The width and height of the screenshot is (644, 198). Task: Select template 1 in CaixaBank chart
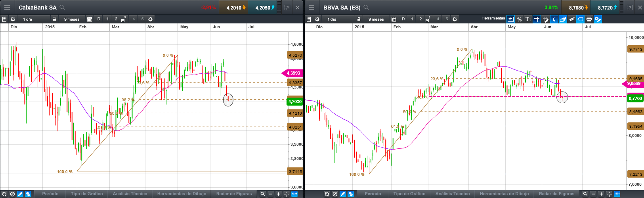click(107, 19)
